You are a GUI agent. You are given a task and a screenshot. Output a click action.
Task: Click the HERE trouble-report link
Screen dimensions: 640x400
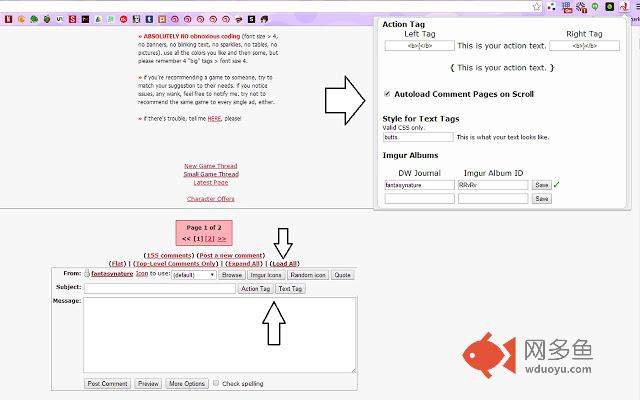click(x=214, y=119)
